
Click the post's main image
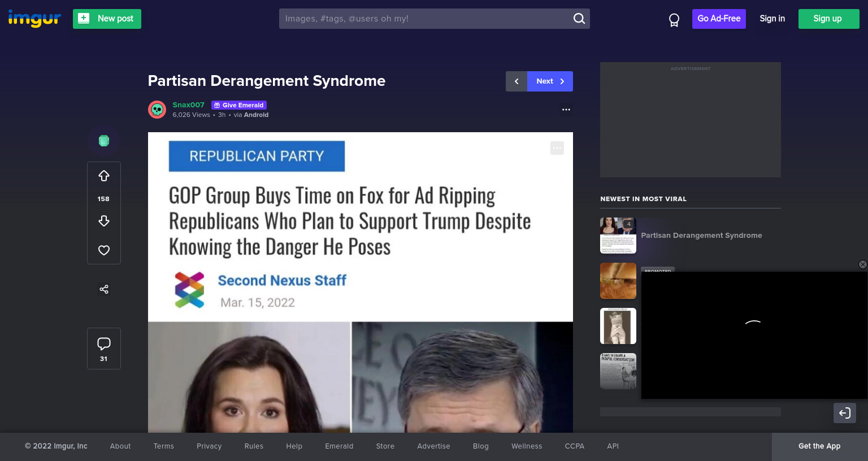pos(361,282)
